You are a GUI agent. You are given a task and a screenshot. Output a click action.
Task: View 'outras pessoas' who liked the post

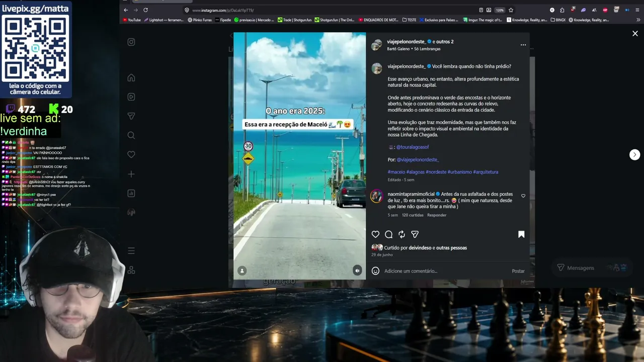pos(452,248)
